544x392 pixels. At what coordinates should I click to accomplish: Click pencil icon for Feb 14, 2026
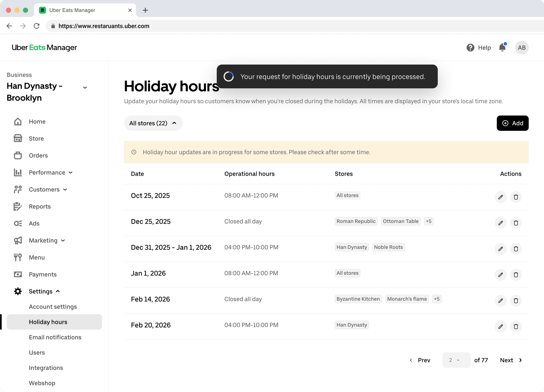coord(500,301)
